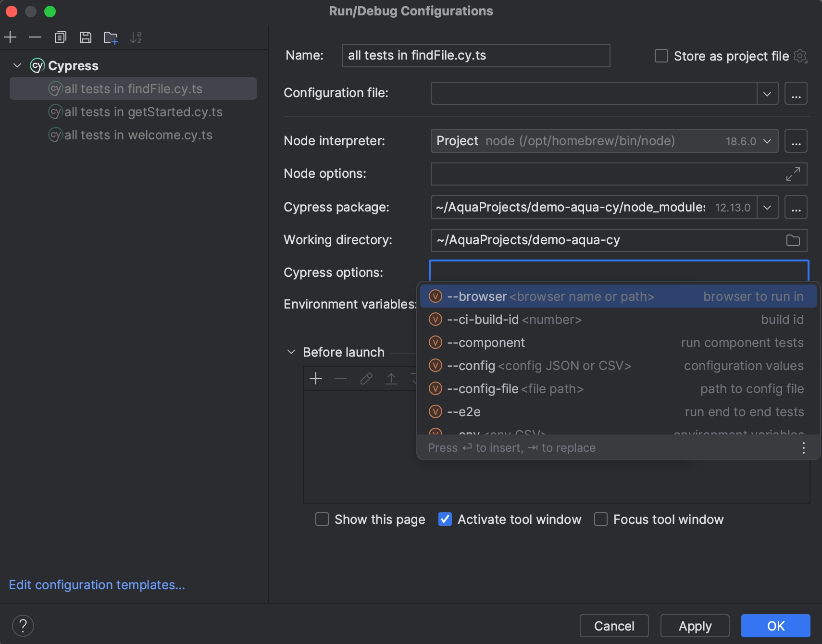Open project file storage settings gear

pyautogui.click(x=800, y=56)
